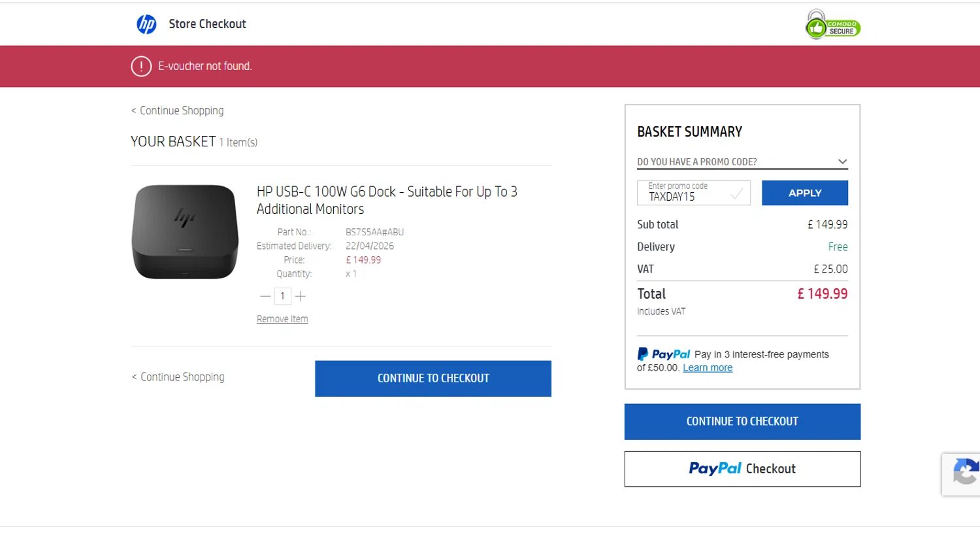Click the item price £ 149.99 in red
The image size is (980, 538).
[363, 260]
